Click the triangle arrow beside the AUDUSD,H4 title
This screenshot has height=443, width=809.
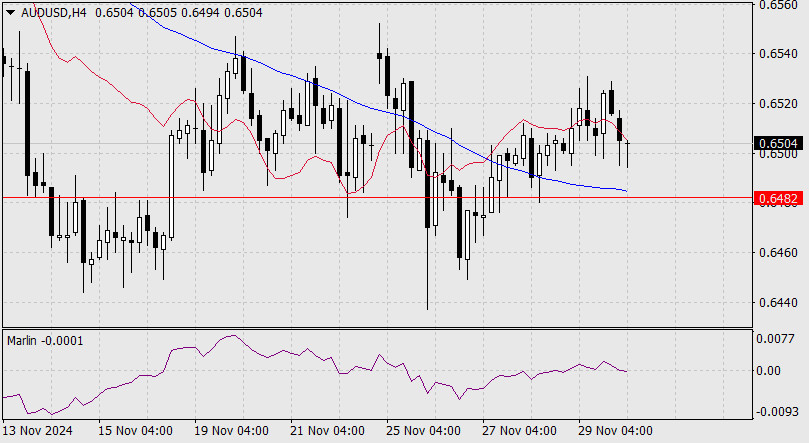tap(11, 13)
